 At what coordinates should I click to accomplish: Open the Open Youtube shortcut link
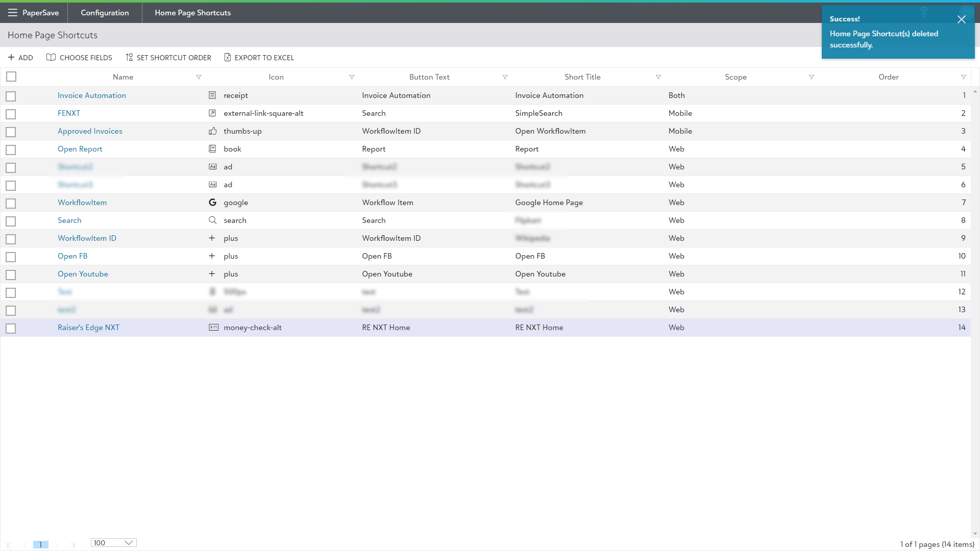(83, 274)
